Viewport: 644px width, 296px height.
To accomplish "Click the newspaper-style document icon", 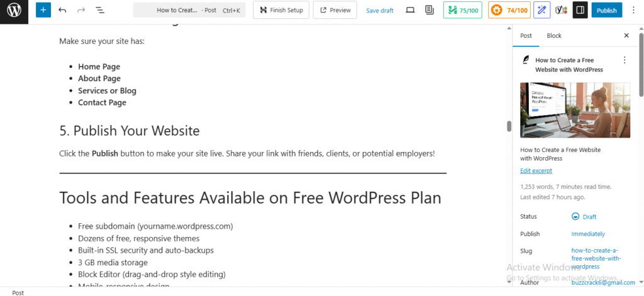I will tap(430, 10).
